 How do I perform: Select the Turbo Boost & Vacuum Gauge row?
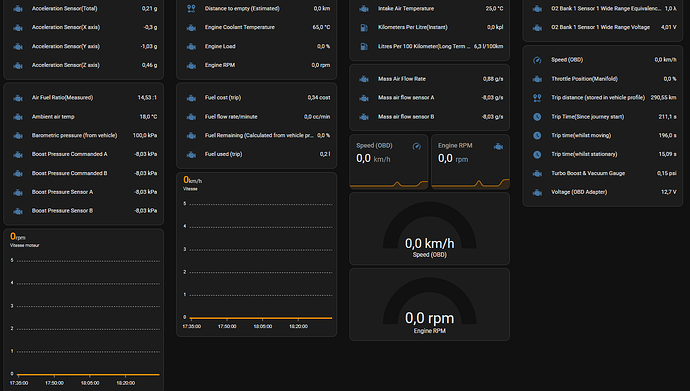click(602, 173)
